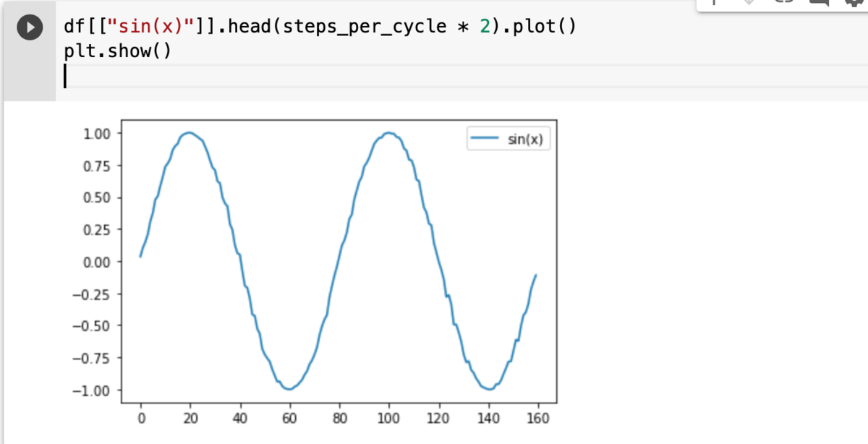Screen dimensions: 868x444
Task: Click the 1.00 tick label on the y-axis
Action: tap(96, 133)
